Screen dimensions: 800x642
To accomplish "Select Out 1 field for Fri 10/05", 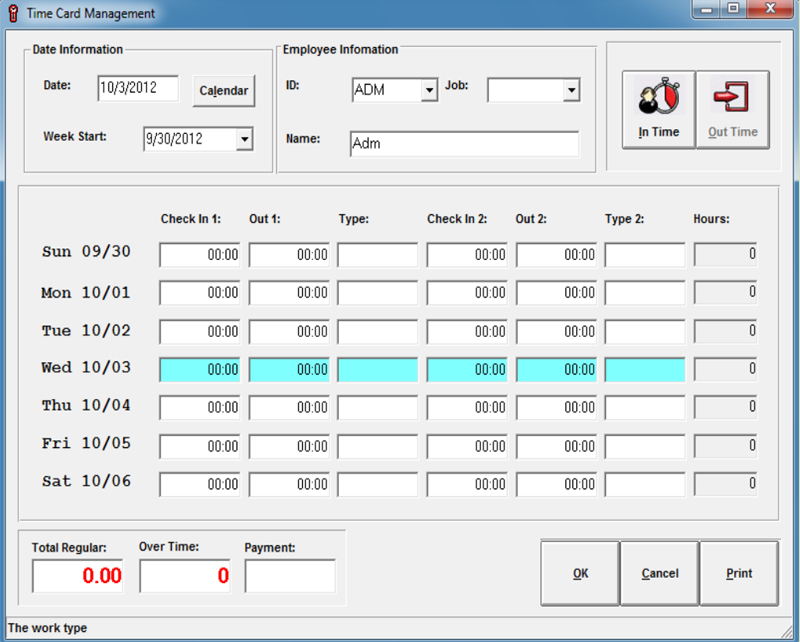I will [x=289, y=447].
